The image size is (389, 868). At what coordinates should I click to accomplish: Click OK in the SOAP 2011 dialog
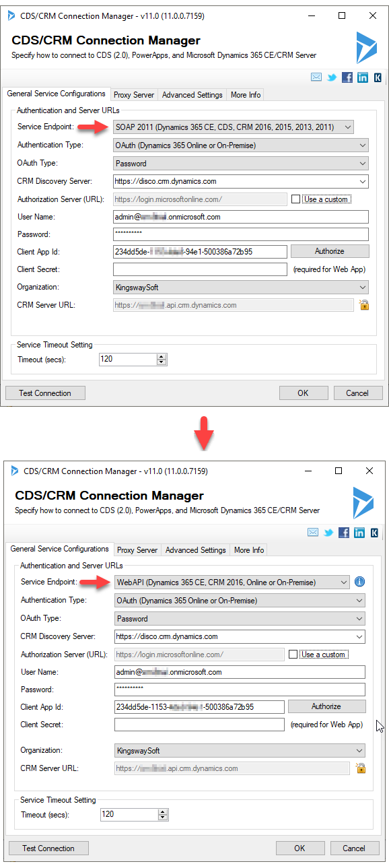coord(304,393)
